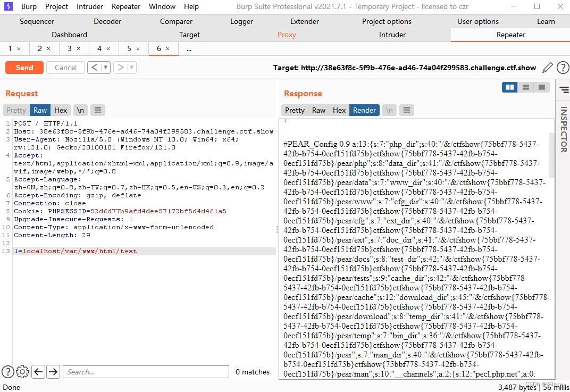
Task: Add new Repeater tab with ellipsis
Action: click(189, 49)
